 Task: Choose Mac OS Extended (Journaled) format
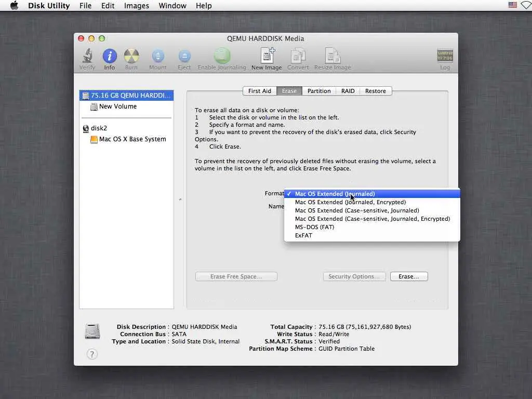[372, 194]
